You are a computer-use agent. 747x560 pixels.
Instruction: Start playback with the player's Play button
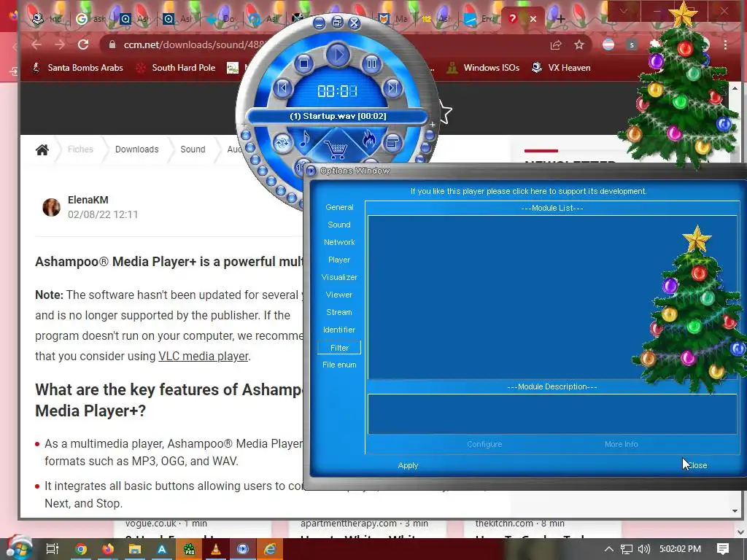tap(338, 55)
